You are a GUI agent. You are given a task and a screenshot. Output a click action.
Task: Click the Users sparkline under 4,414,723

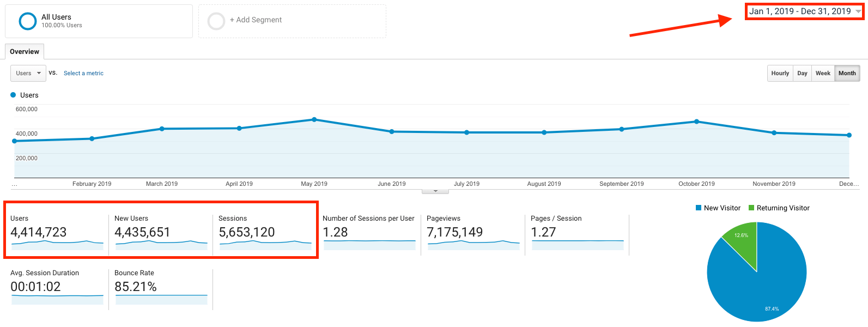point(57,245)
